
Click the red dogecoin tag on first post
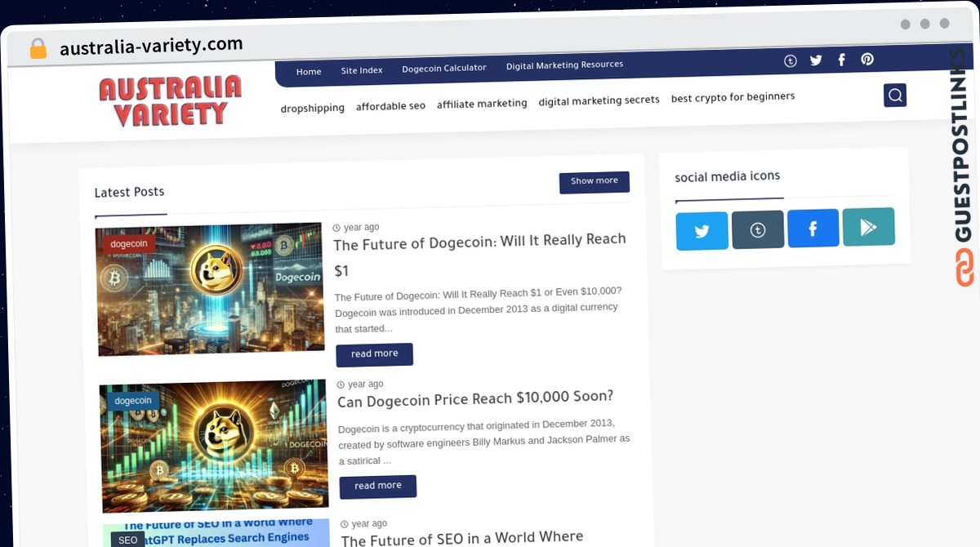click(x=129, y=244)
